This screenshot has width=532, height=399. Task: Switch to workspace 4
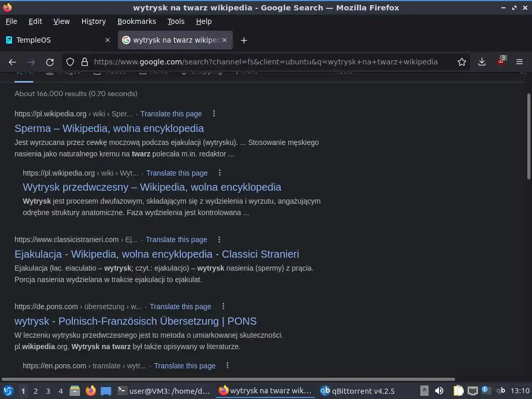(x=61, y=391)
